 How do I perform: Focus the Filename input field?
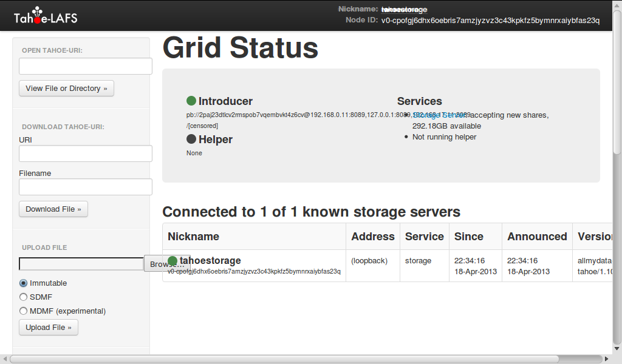coord(86,187)
